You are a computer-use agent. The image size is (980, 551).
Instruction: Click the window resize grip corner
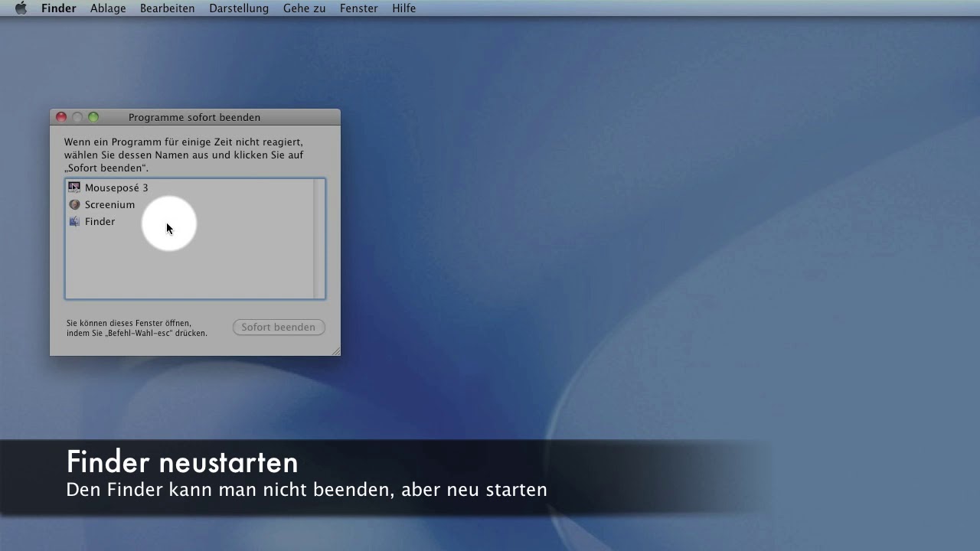[335, 350]
